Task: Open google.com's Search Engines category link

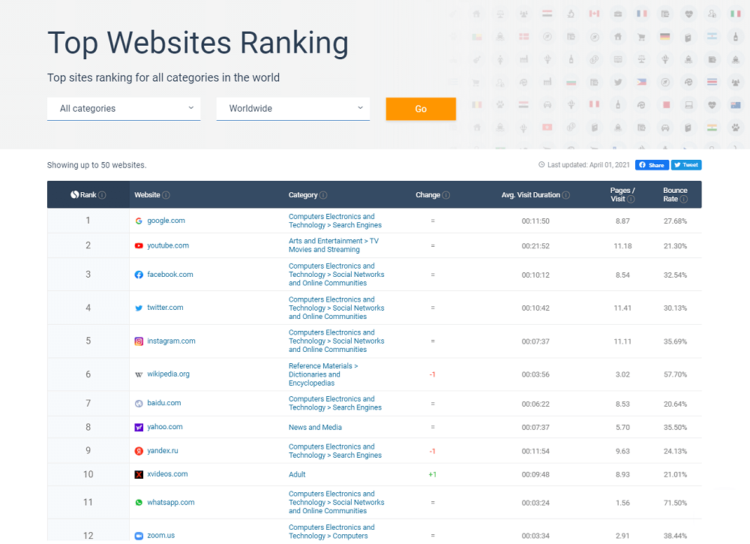Action: coord(335,221)
